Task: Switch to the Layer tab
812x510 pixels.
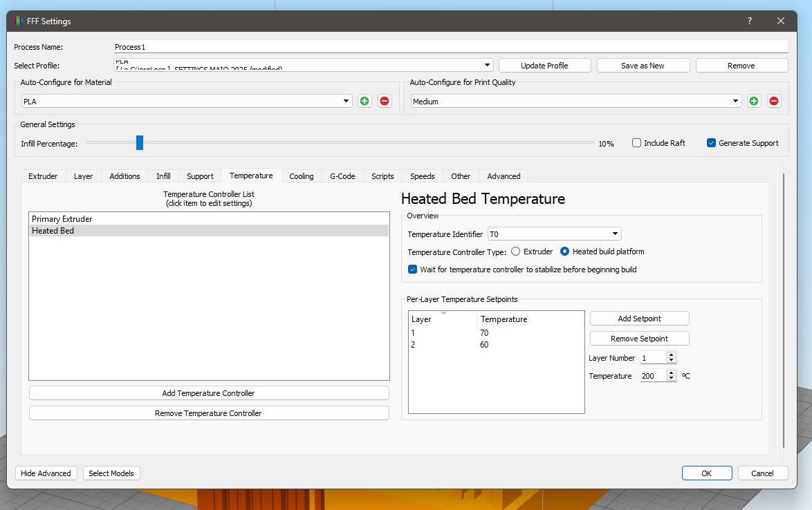Action: tap(84, 176)
